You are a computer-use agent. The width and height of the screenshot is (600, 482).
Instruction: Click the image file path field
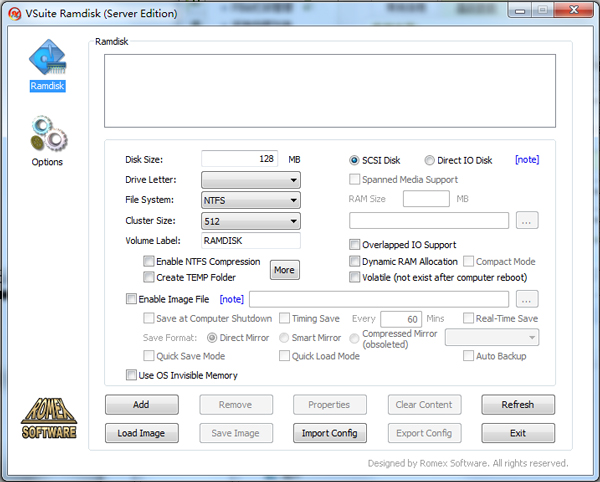point(379,299)
